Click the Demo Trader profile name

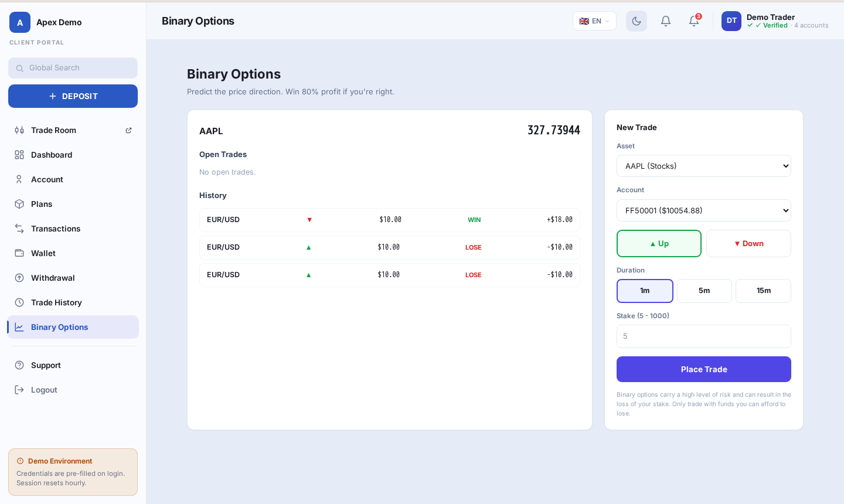coord(771,17)
